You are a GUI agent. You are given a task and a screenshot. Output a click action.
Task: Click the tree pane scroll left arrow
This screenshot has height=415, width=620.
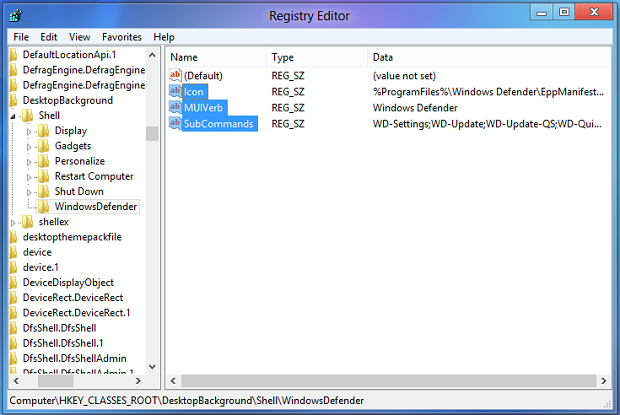(x=16, y=381)
